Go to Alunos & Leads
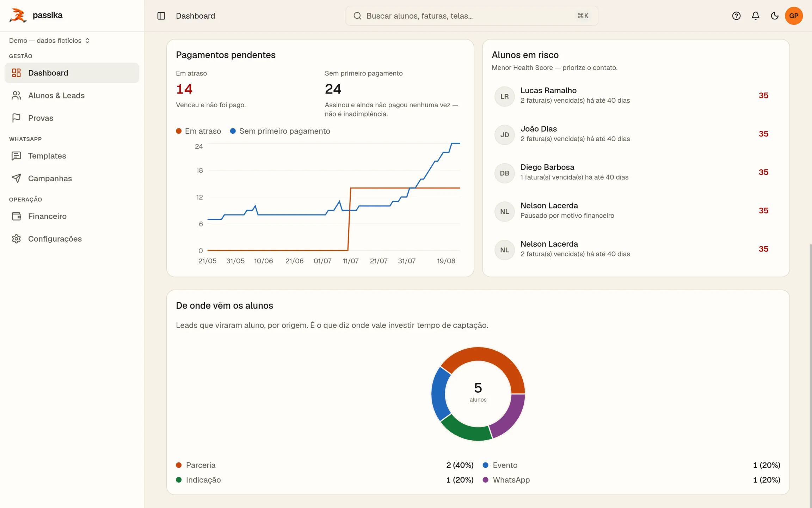 72,95
